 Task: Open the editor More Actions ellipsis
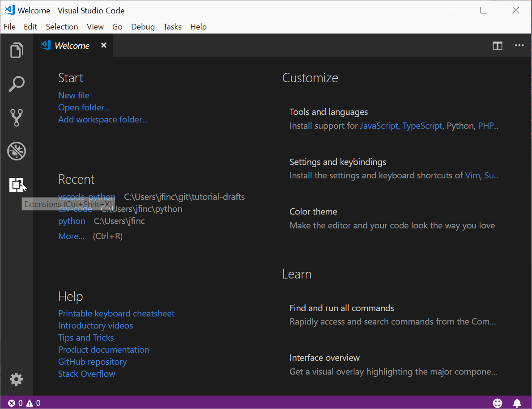[519, 45]
